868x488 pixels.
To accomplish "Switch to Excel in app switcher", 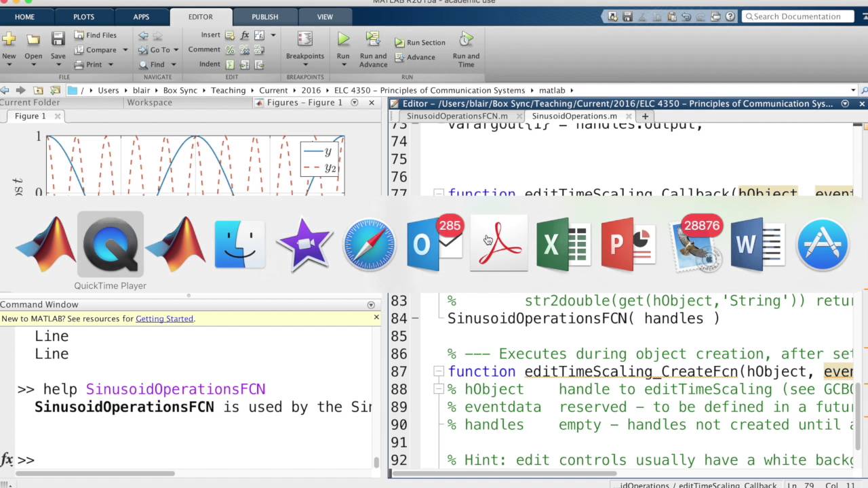I will [564, 244].
